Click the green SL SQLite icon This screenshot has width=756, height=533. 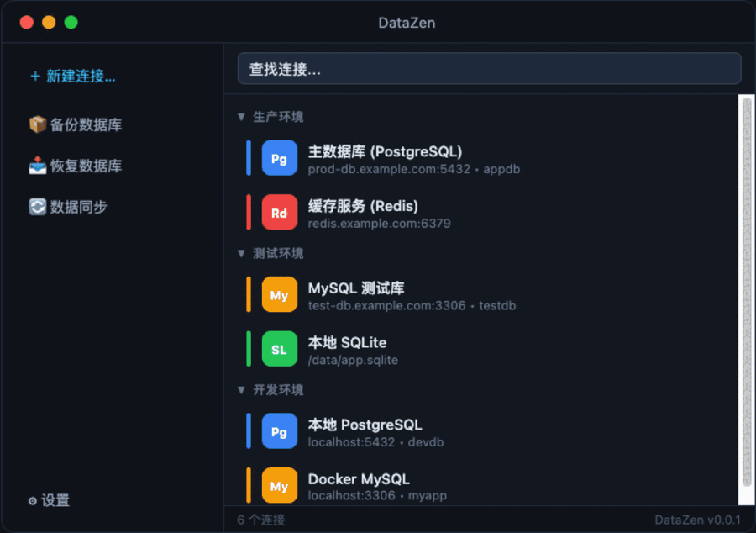click(x=279, y=349)
